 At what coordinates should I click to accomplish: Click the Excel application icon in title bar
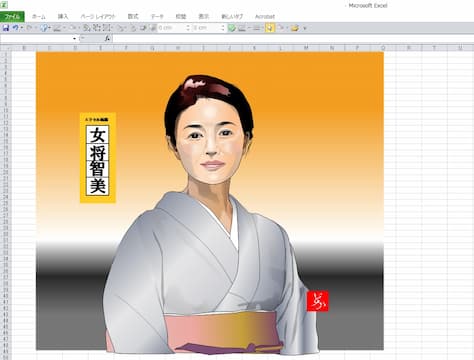(x=4, y=5)
